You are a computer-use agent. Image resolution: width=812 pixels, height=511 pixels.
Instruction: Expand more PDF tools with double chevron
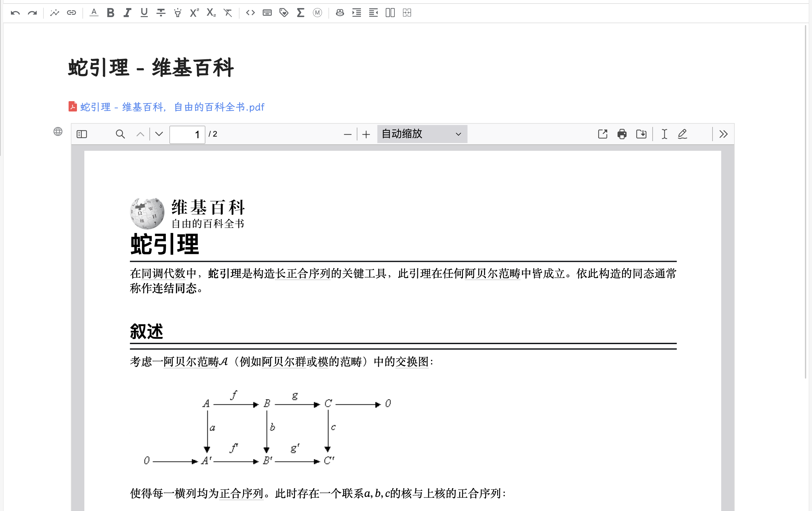click(x=723, y=134)
